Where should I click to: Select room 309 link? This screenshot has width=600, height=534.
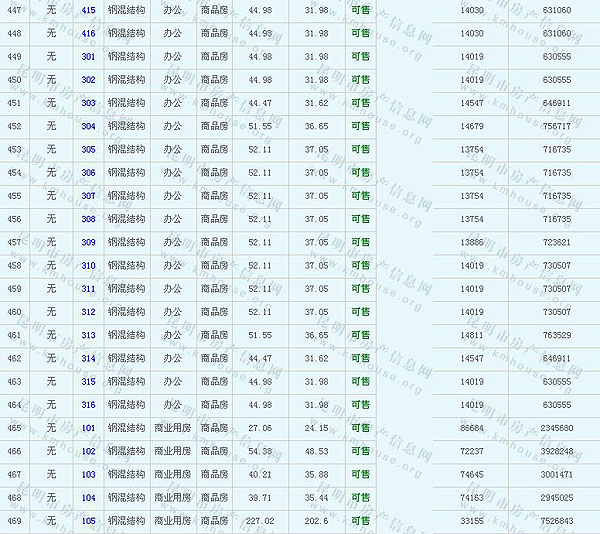click(x=89, y=242)
